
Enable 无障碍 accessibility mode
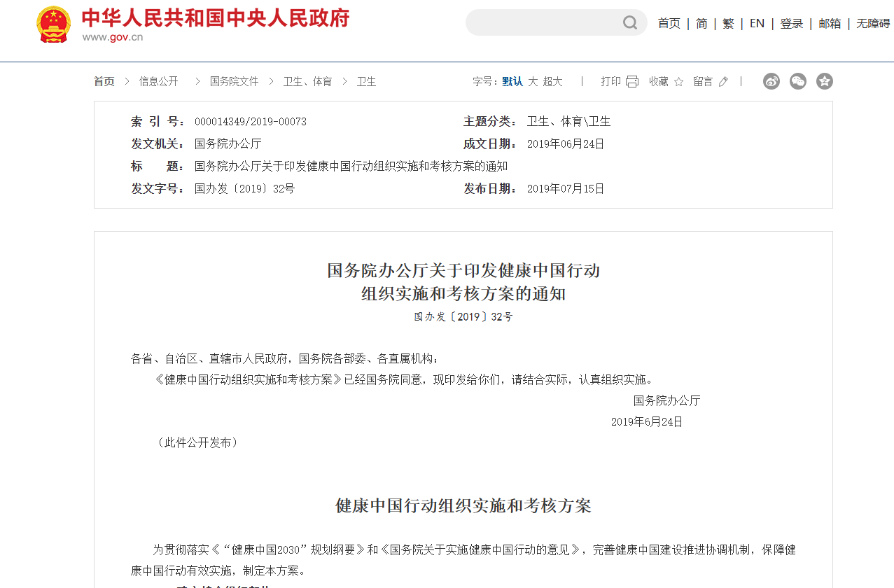(873, 24)
